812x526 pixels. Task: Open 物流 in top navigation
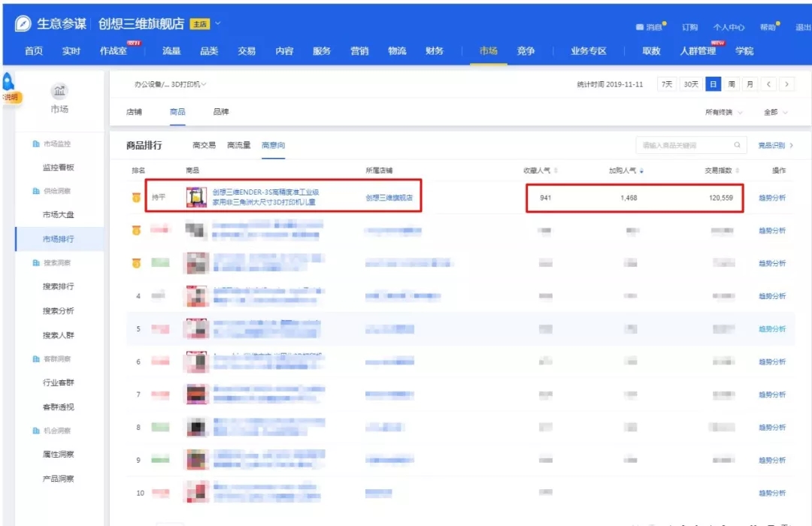point(397,51)
